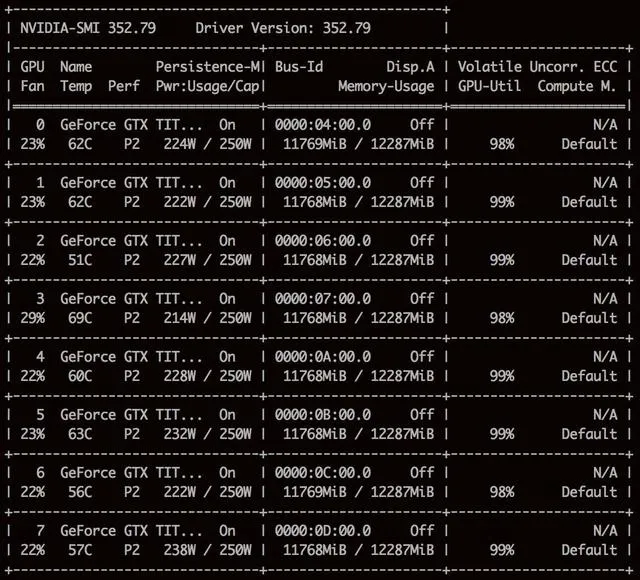Click the NVIDIA-SMI 352.79 header text
Image resolution: width=640 pixels, height=580 pixels.
[x=86, y=28]
